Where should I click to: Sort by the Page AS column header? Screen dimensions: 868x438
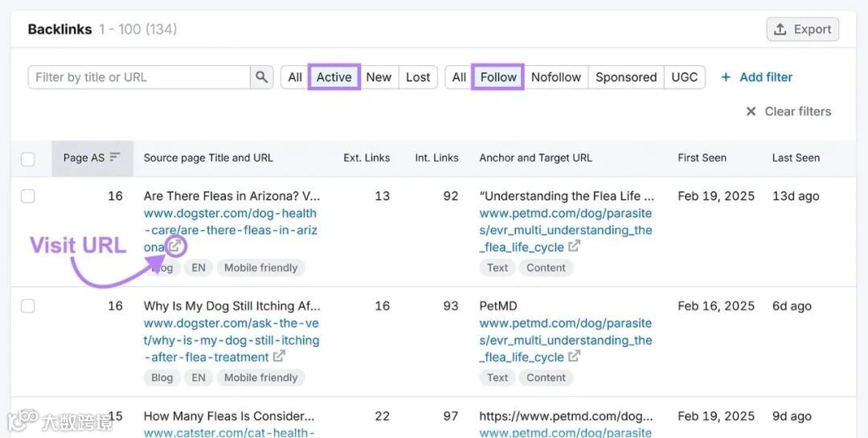(92, 158)
